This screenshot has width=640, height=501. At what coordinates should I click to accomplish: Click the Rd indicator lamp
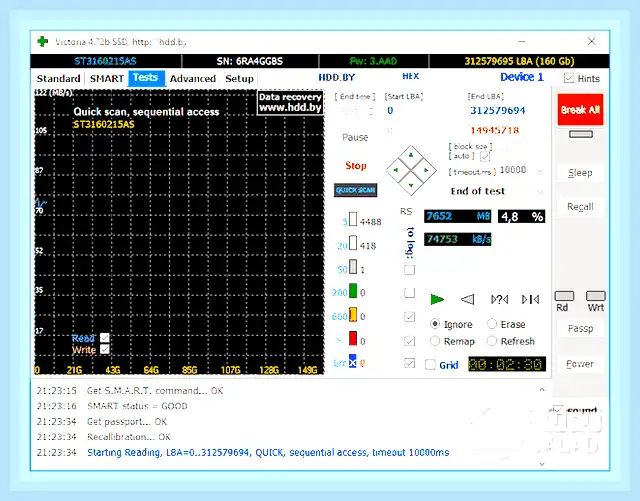coord(564,296)
